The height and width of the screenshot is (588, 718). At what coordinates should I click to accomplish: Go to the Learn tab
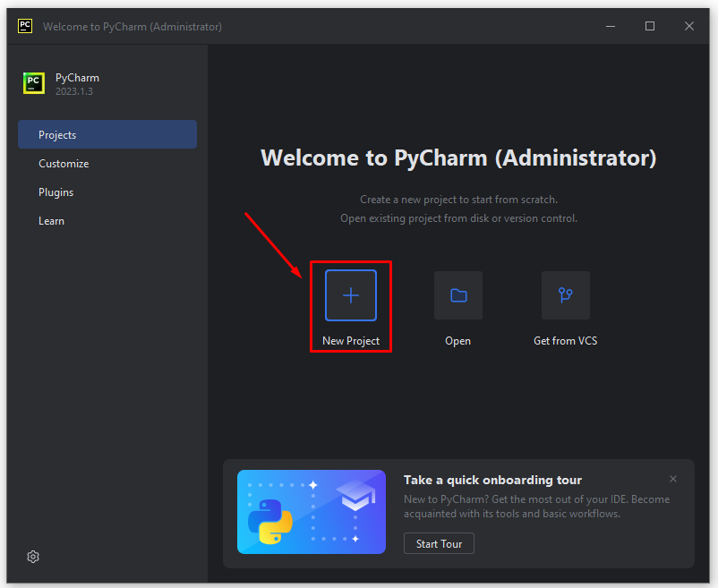point(107,221)
